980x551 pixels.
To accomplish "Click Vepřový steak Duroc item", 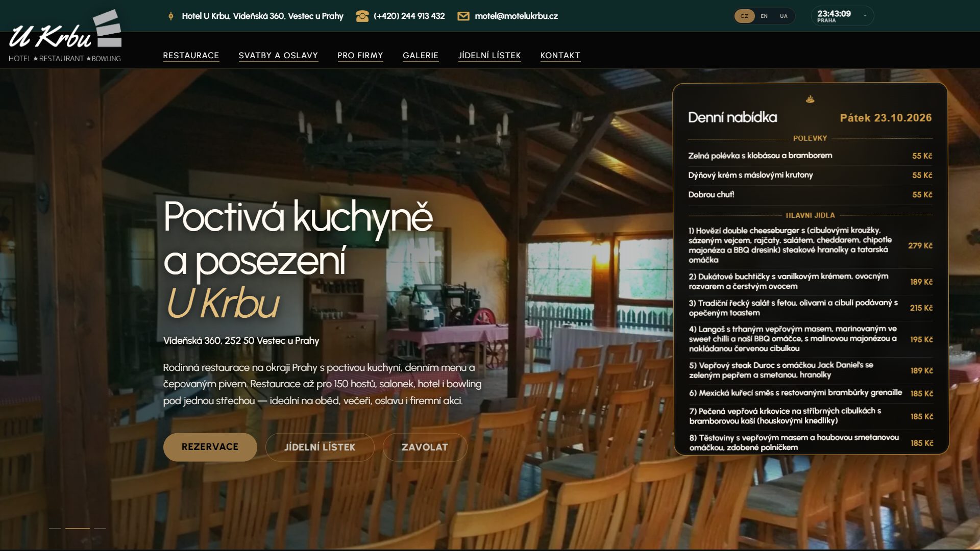I will tap(810, 370).
